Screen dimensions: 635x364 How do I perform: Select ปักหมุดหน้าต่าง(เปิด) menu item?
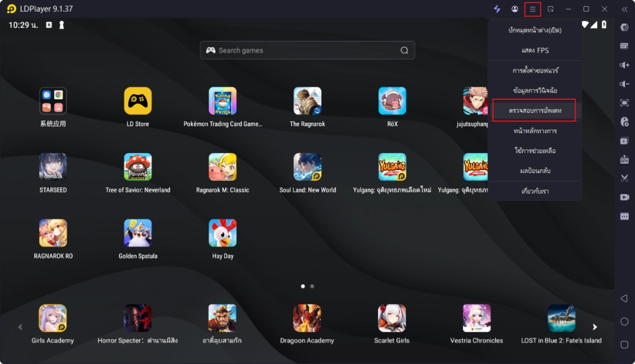tap(535, 30)
